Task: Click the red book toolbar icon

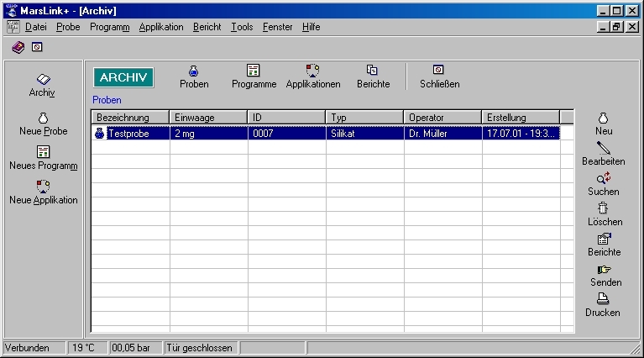Action: (x=18, y=47)
